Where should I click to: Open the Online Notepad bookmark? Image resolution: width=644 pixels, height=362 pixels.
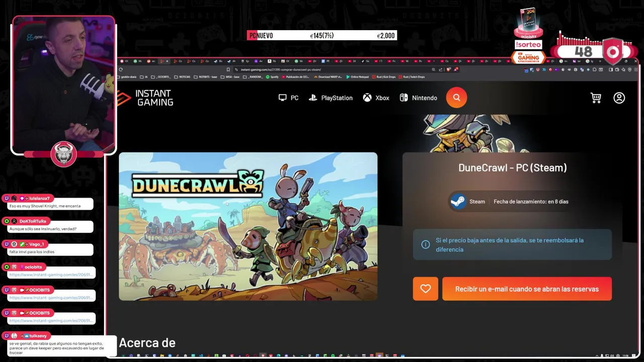[358, 77]
